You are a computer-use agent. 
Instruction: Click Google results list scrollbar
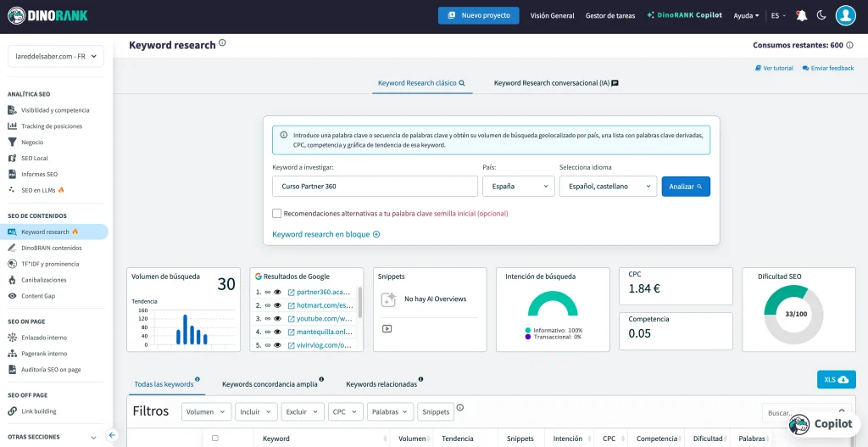360,302
